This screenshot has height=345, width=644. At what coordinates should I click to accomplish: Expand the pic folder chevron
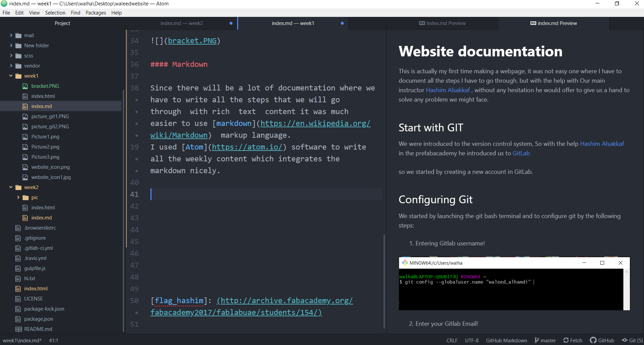[x=18, y=197]
